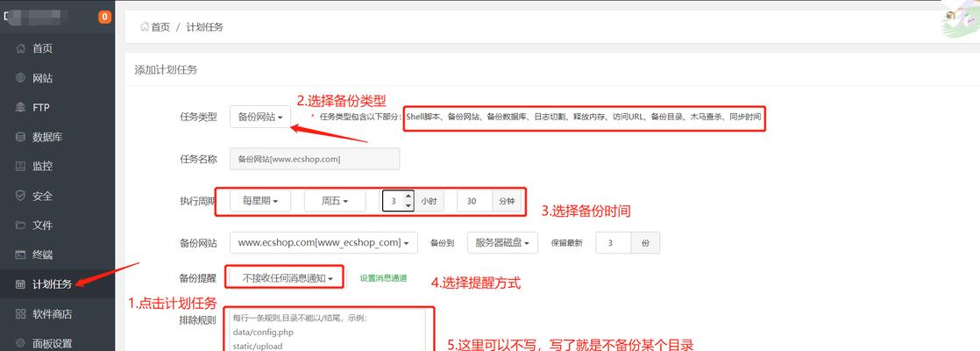Image resolution: width=980 pixels, height=351 pixels.
Task: Click the 文件 folder icon in sidebar
Action: point(21,226)
